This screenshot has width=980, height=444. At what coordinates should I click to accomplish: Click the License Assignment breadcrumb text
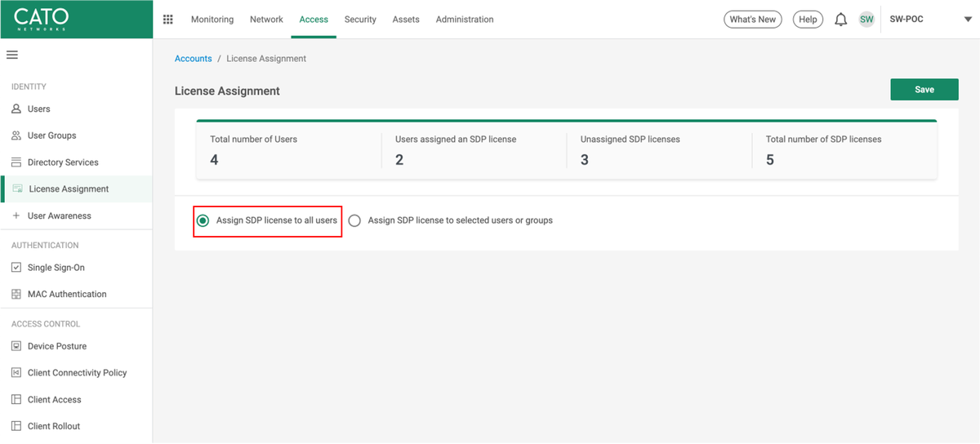266,59
